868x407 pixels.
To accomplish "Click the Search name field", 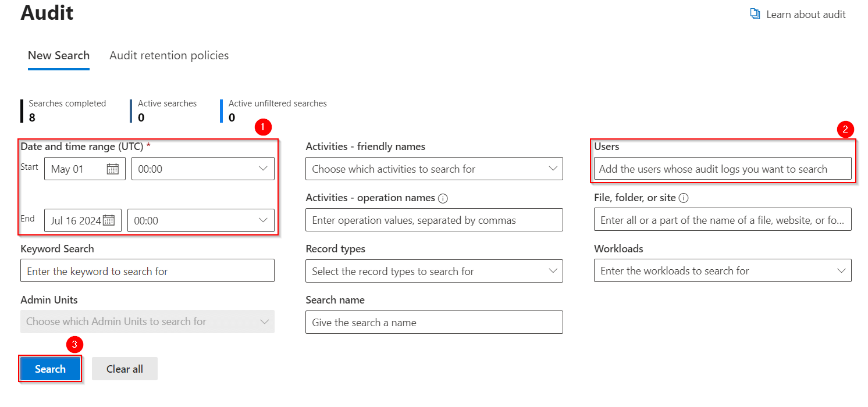I will (434, 322).
